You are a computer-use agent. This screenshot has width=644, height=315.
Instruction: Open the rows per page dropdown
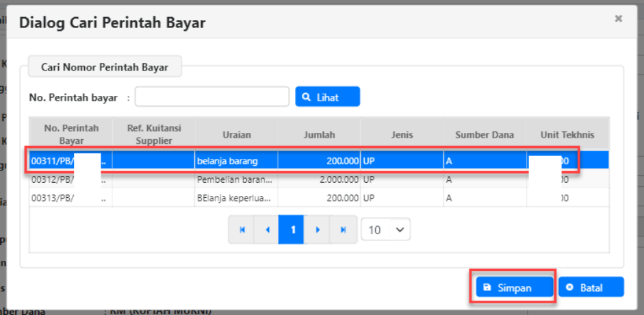click(x=385, y=230)
